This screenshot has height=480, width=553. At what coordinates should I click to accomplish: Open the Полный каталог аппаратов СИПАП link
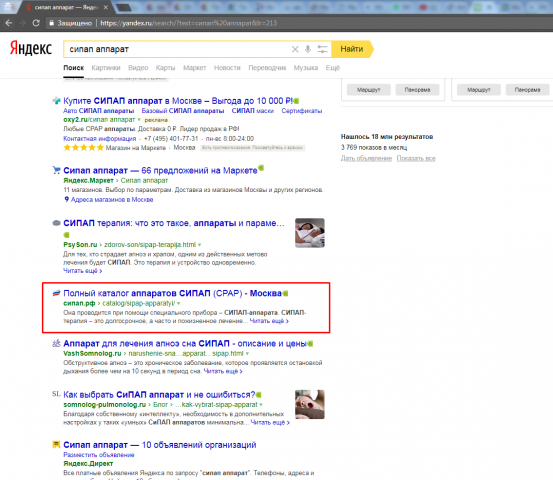[172, 293]
